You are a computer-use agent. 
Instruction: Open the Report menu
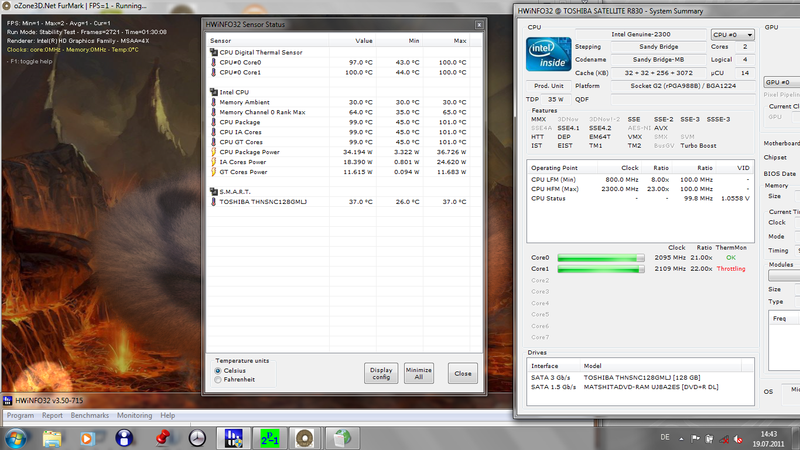pos(52,415)
